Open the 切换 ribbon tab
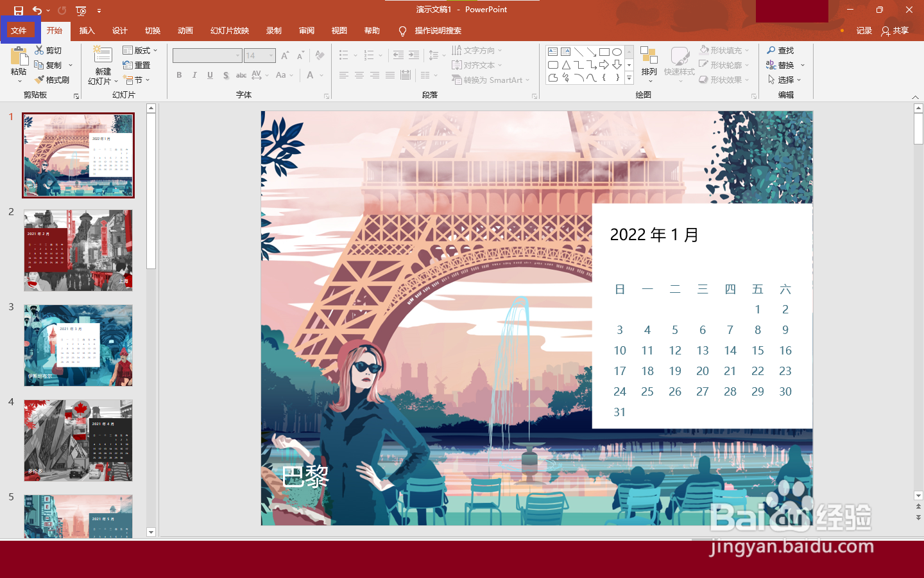The image size is (924, 578). pyautogui.click(x=153, y=31)
